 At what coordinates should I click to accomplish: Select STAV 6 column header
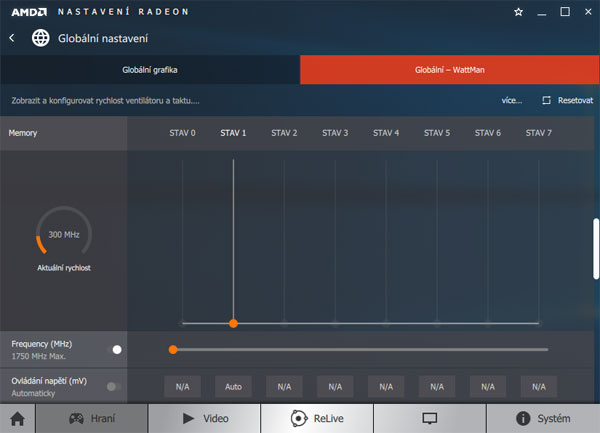[x=488, y=133]
